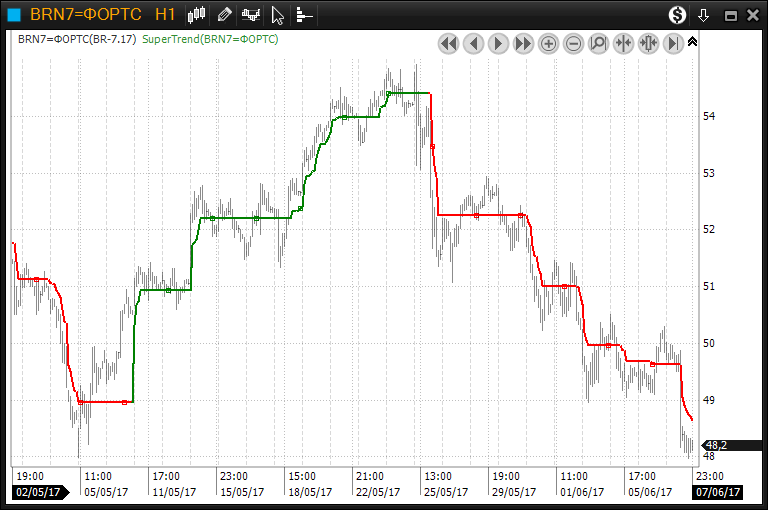Toggle the volume profile icon
The width and height of the screenshot is (768, 510).
click(x=304, y=15)
